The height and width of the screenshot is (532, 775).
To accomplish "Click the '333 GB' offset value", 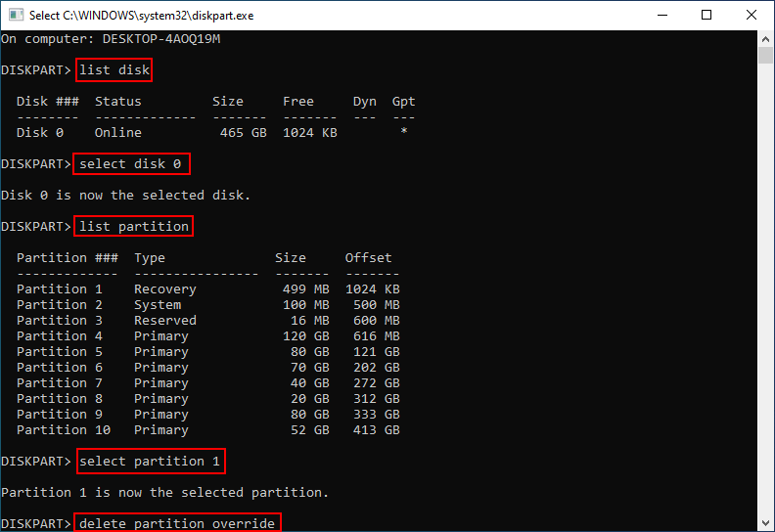I will (377, 415).
